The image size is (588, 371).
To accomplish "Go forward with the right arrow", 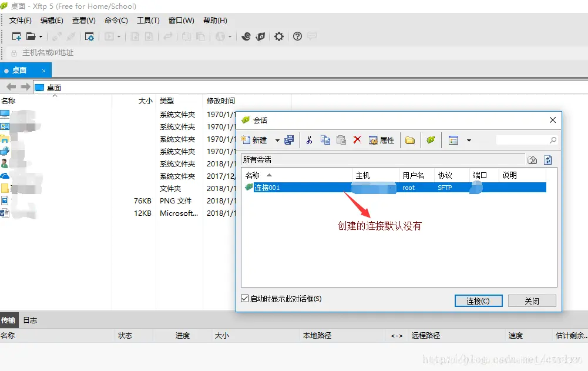I will point(25,87).
